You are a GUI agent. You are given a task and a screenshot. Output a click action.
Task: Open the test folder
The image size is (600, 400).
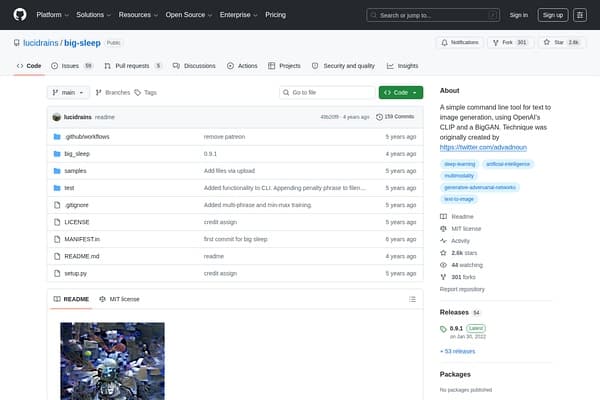[69, 188]
